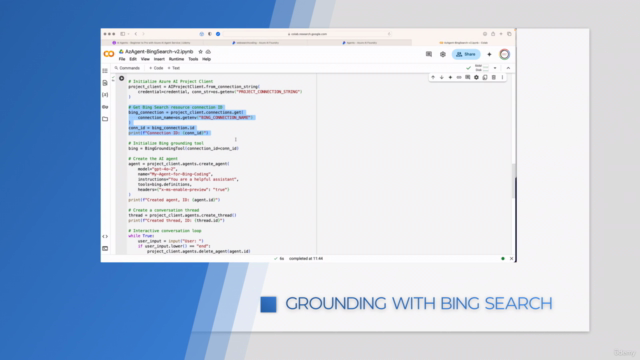
Task: Switch to the Agents Azure AI Foundry tab
Action: click(x=360, y=42)
